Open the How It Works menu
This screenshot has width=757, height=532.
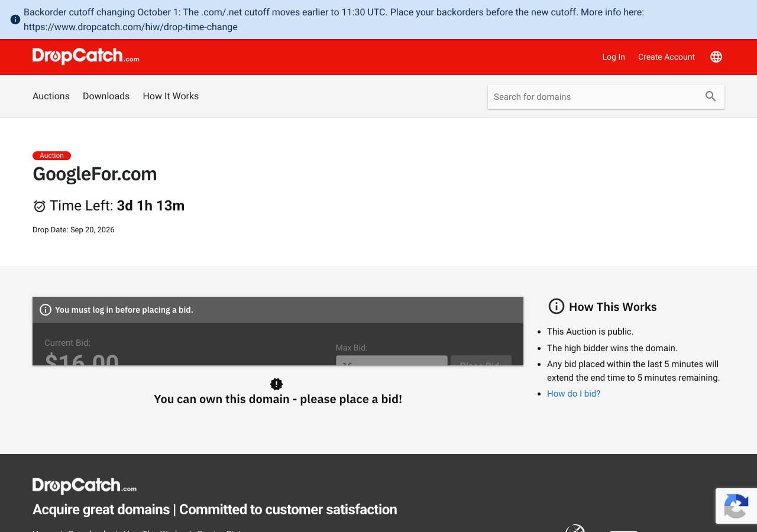coord(170,96)
